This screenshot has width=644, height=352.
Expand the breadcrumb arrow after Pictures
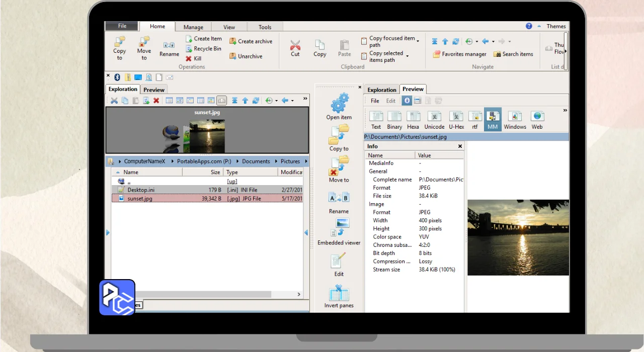tap(306, 161)
